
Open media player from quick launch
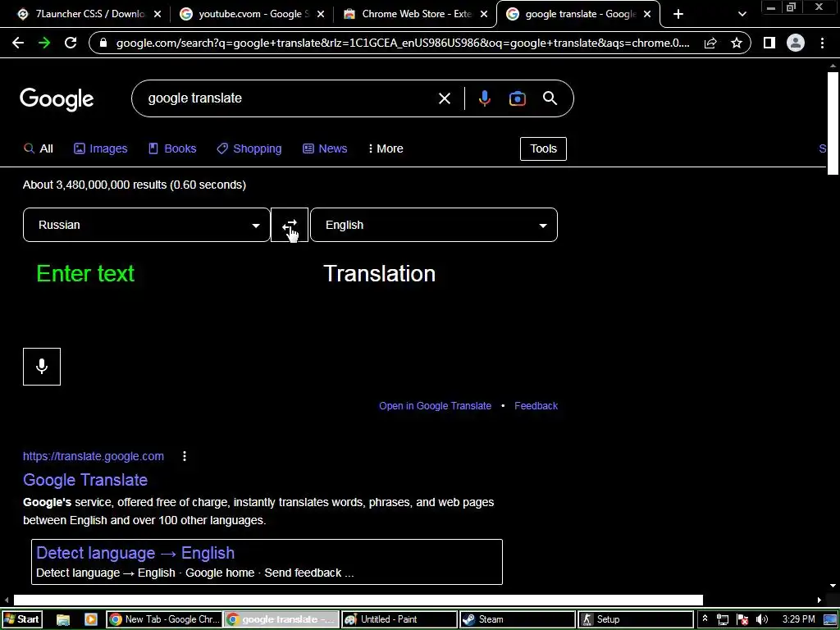coord(90,620)
